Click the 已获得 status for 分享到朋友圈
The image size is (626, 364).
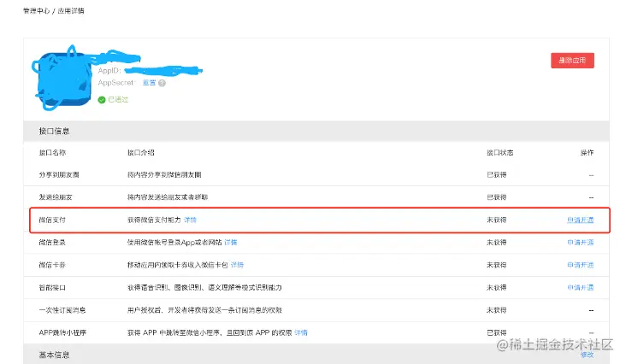tap(497, 174)
